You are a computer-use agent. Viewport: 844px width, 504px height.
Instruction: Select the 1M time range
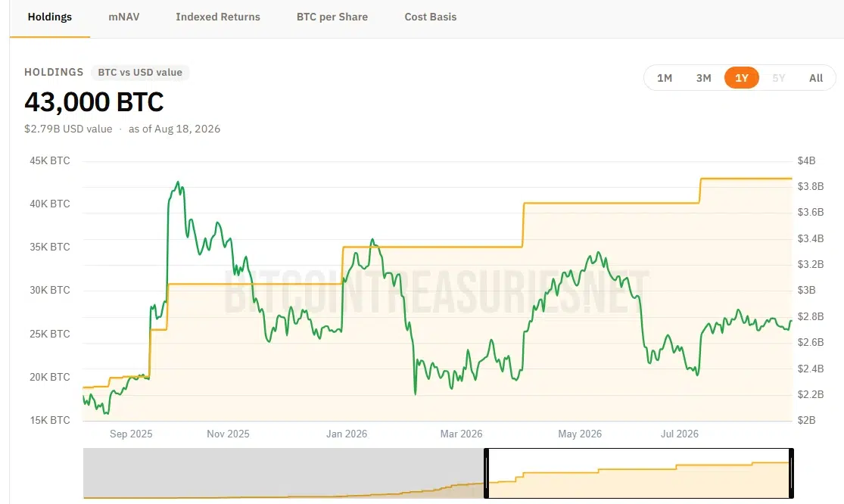(x=665, y=78)
